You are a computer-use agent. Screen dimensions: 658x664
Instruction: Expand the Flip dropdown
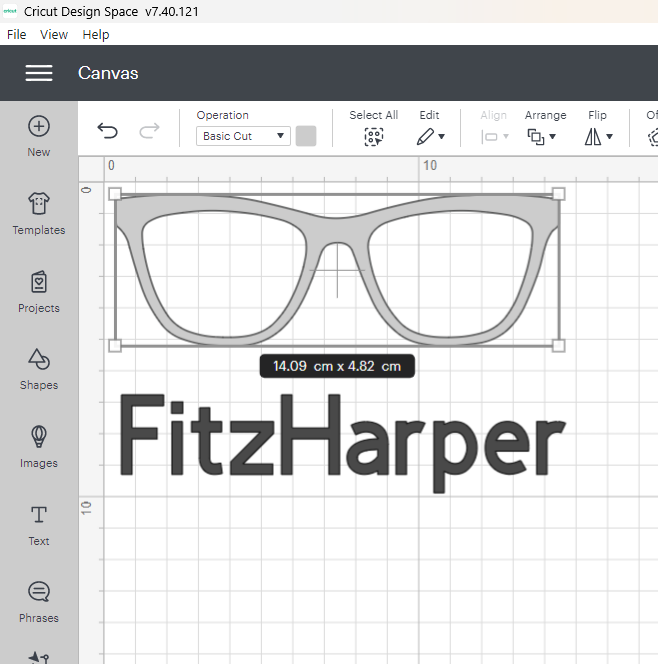tap(598, 137)
